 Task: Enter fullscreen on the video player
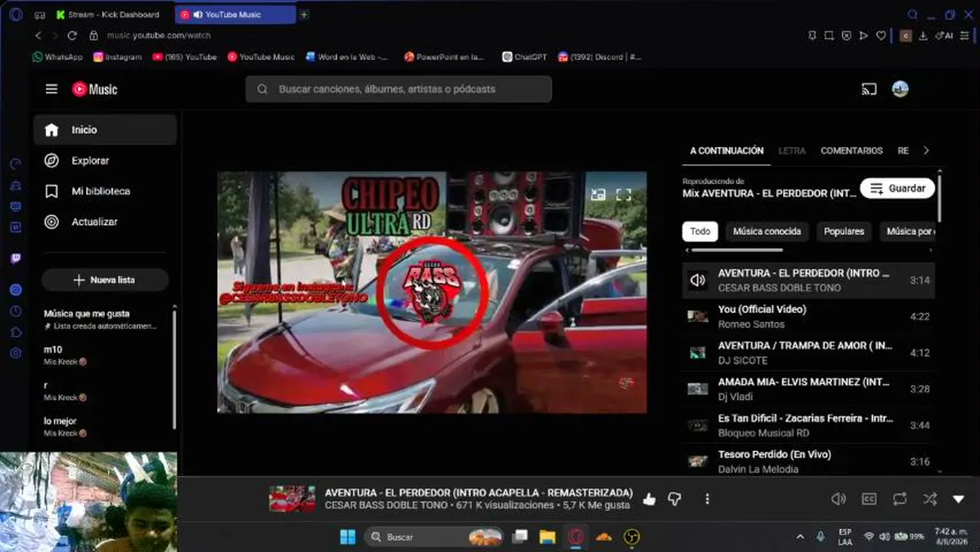point(623,195)
